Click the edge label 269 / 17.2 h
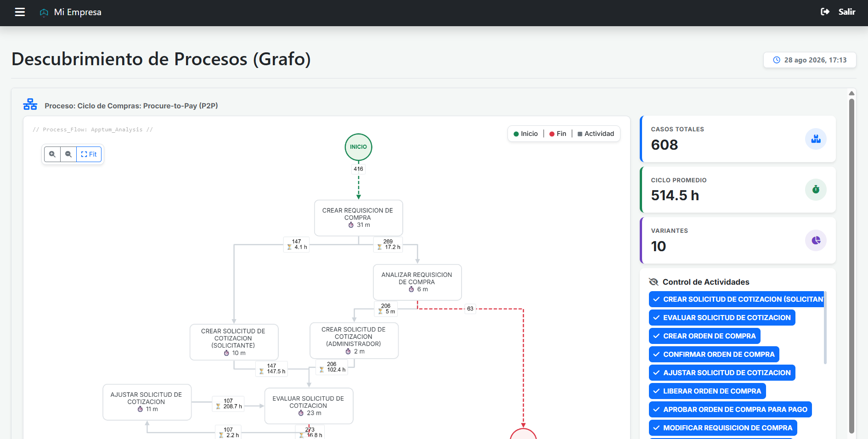The height and width of the screenshot is (439, 868). 389,244
